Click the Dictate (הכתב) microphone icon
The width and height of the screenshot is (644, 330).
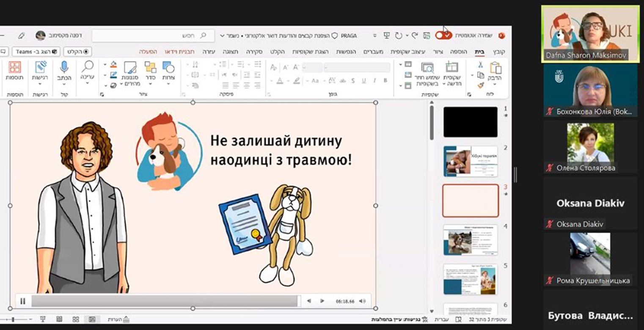(x=64, y=67)
